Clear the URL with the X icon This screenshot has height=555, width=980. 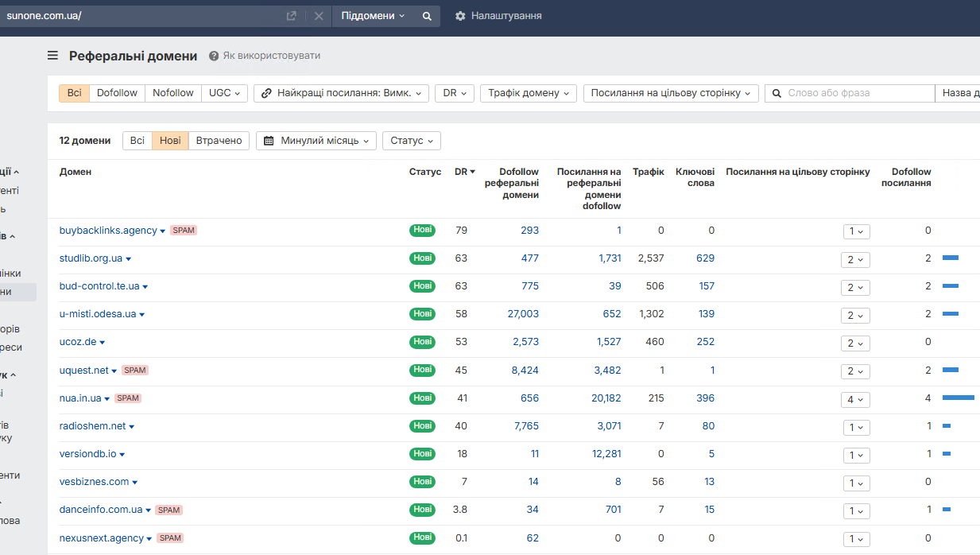(319, 16)
